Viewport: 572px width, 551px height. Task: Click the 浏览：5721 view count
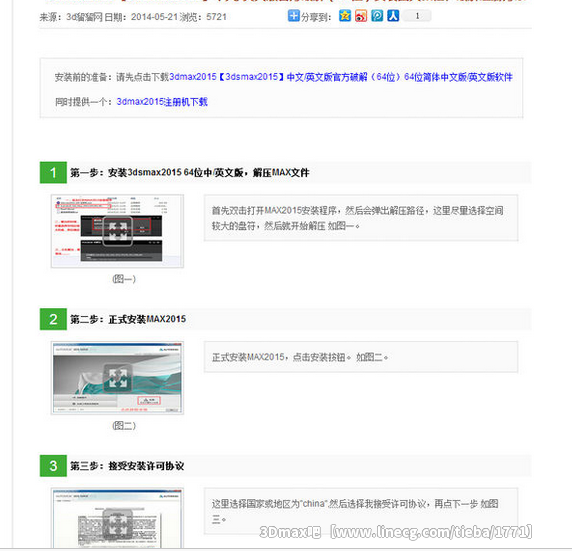(203, 17)
